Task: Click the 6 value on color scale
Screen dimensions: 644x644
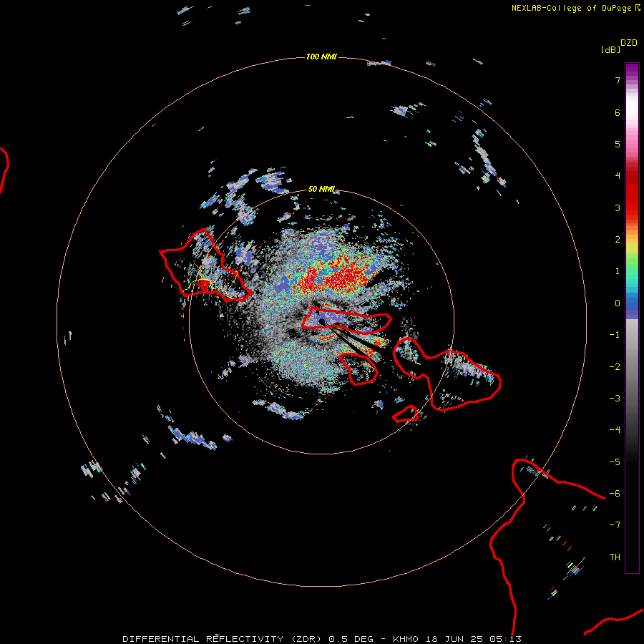Action: [x=618, y=112]
